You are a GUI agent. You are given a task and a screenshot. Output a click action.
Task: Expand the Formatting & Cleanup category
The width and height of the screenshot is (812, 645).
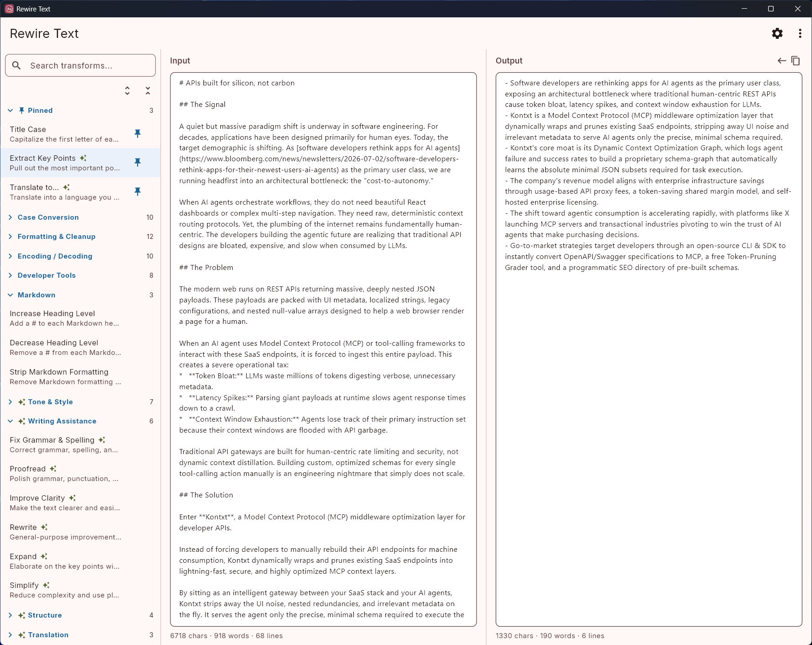[x=80, y=237]
